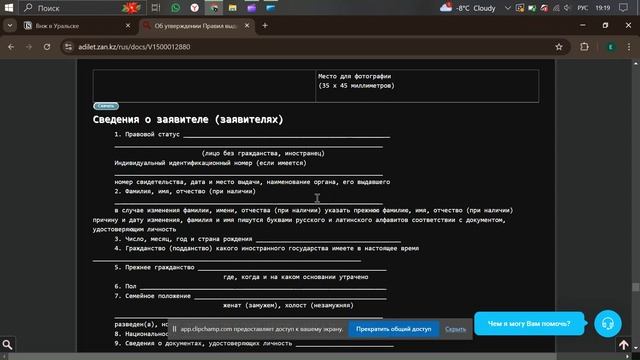Switch the РУС input language indicator

[582, 8]
